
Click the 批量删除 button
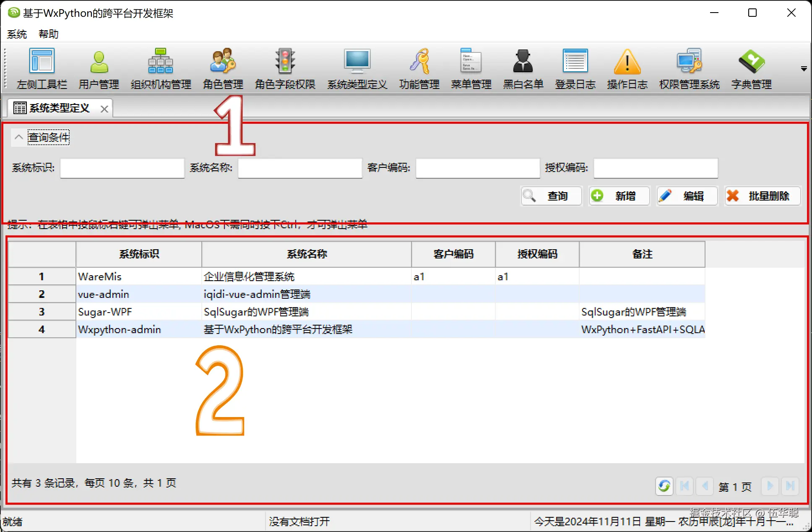tap(763, 196)
